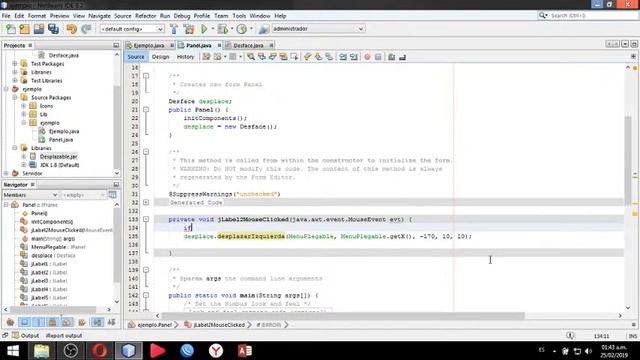This screenshot has height=360, width=640.
Task: Click jLabel2MouseClicked in the breadcrumb bar
Action: (219, 325)
